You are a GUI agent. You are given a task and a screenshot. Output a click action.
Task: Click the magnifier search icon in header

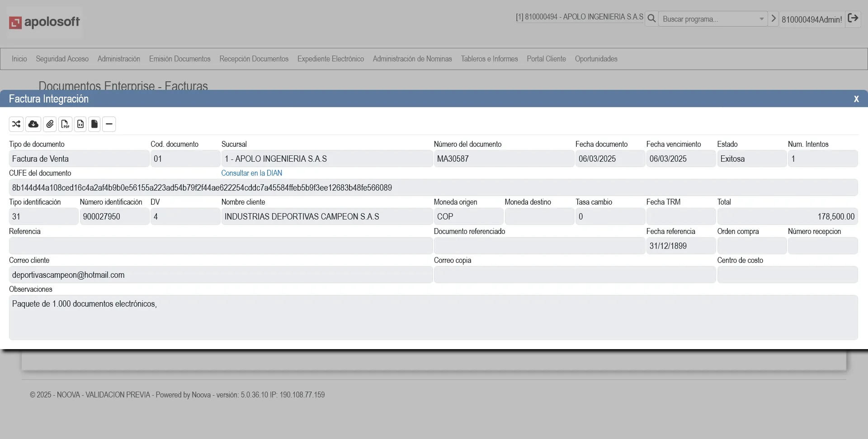click(651, 19)
